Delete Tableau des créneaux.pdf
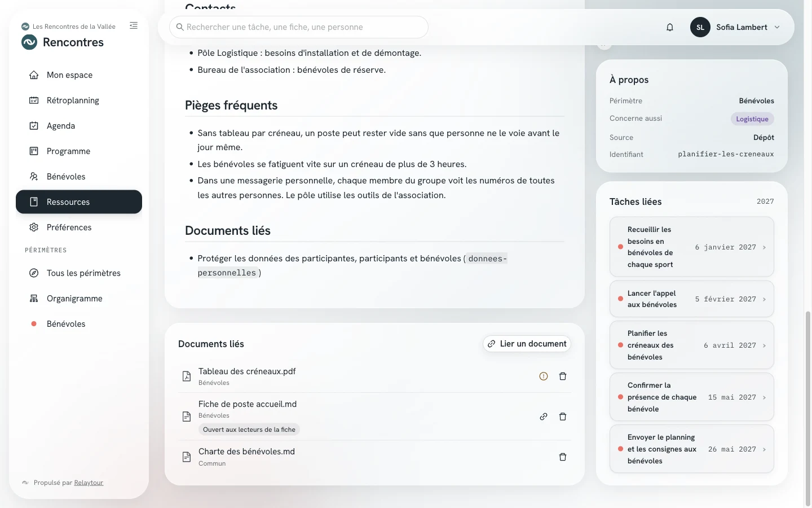The image size is (812, 508). coord(563,376)
